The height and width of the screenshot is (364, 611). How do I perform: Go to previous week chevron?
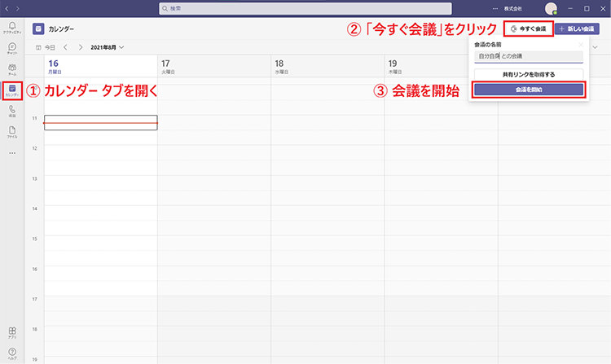click(65, 47)
